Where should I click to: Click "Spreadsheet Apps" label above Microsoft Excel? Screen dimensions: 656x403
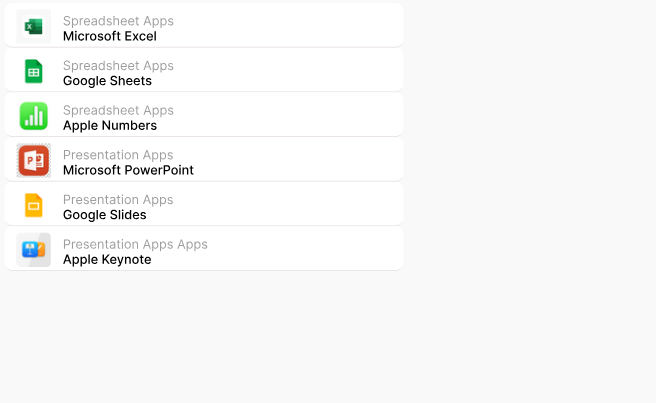[x=118, y=21]
